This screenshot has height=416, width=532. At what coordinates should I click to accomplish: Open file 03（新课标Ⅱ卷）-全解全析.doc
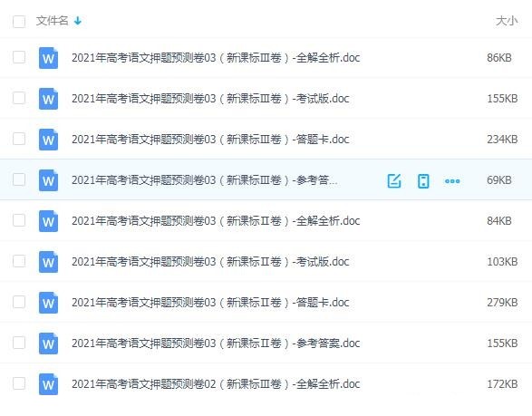[x=216, y=220]
